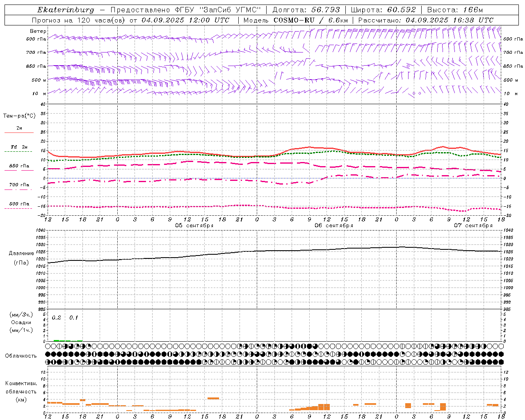Click the left 10 м wind level label
This screenshot has height=420, width=525.
(39, 94)
